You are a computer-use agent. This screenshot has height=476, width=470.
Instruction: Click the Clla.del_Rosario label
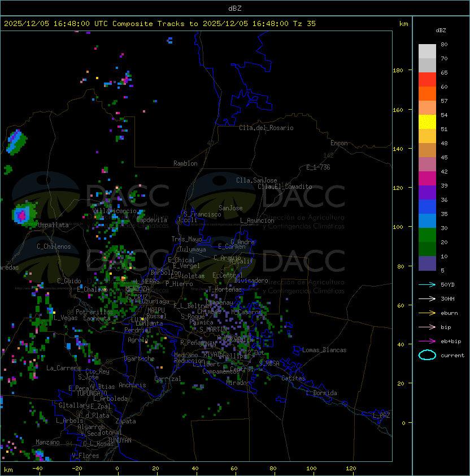266,128
